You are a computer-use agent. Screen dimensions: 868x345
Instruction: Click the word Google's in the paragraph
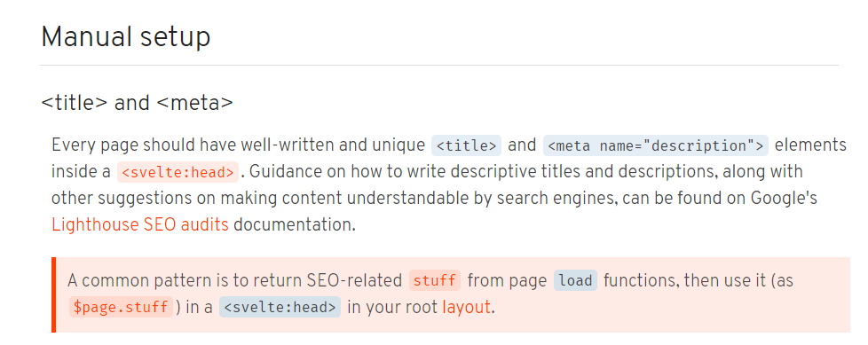click(784, 199)
